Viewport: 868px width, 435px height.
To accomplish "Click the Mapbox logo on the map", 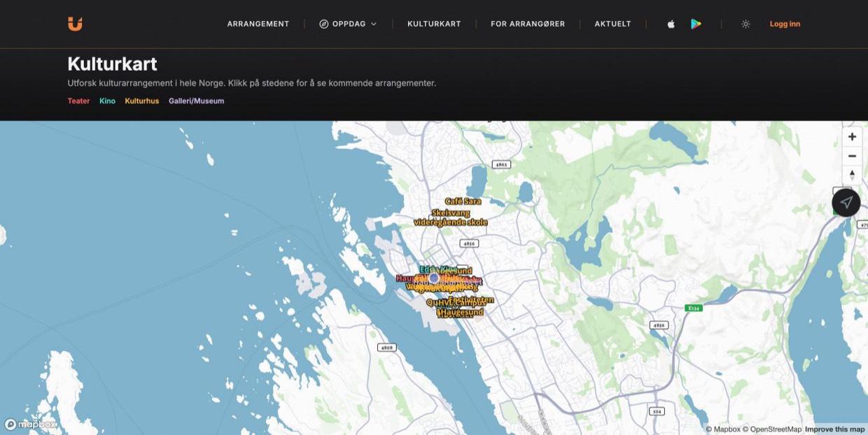I will 31,425.
